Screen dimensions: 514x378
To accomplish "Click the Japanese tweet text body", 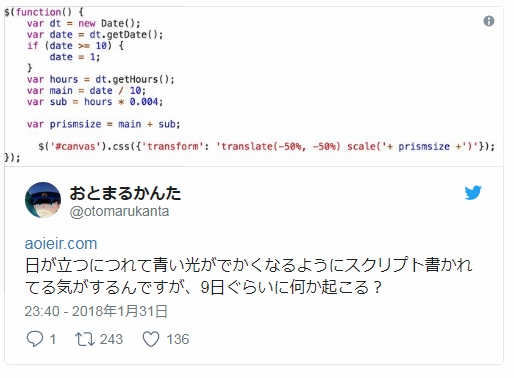I will point(249,276).
